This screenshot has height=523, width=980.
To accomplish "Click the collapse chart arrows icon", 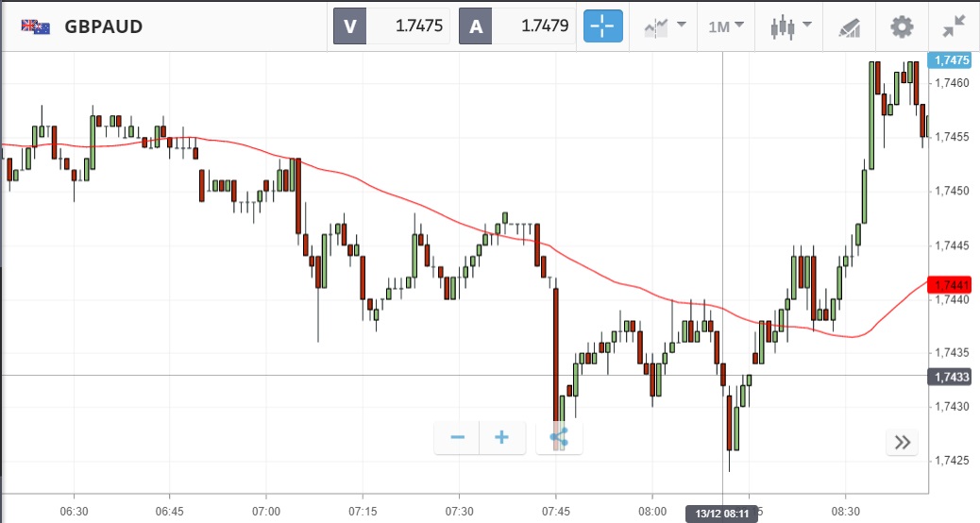I will coord(954,26).
